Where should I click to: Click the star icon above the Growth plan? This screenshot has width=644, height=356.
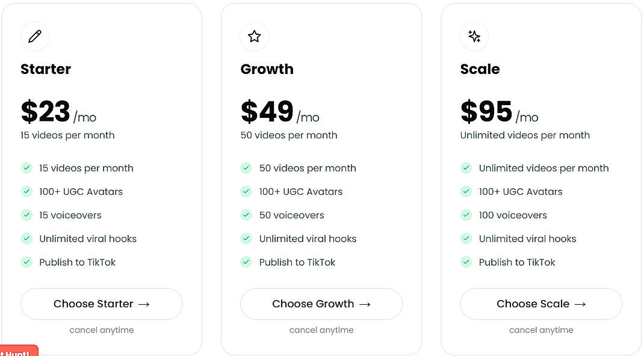pyautogui.click(x=254, y=36)
